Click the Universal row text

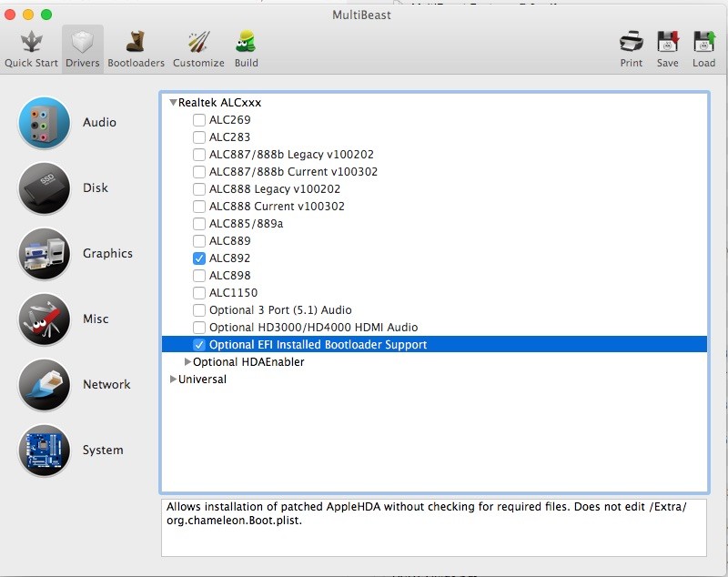202,380
